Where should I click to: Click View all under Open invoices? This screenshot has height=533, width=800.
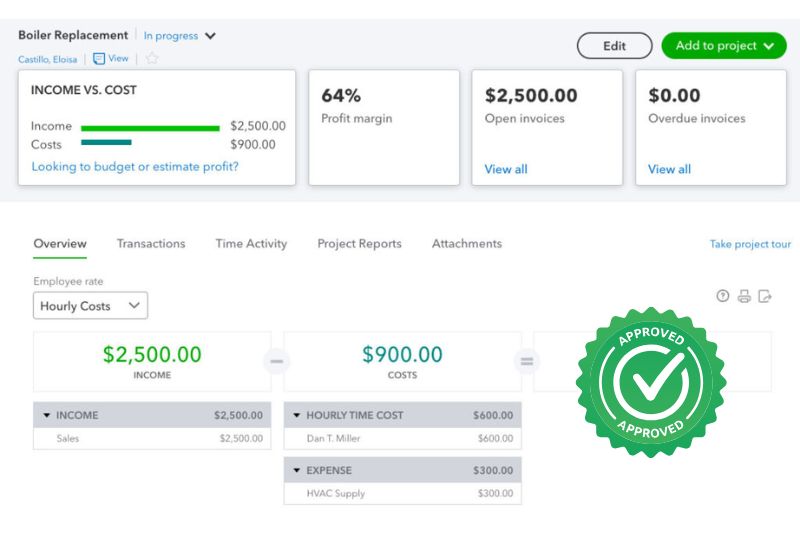(x=505, y=169)
